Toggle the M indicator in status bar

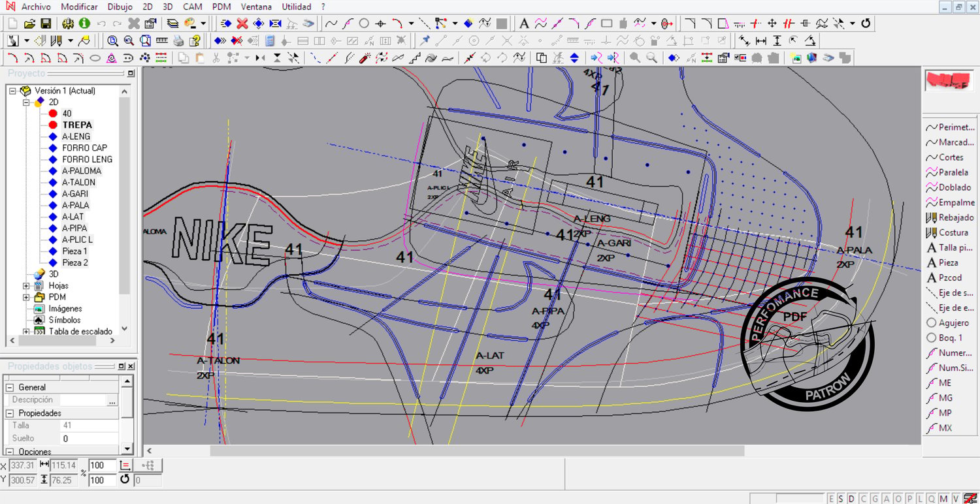coord(944,499)
